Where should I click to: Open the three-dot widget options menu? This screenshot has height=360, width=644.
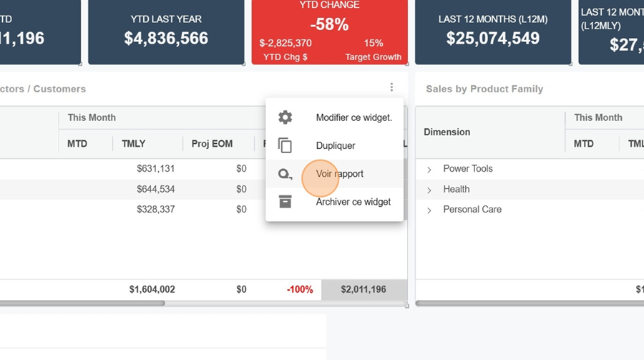click(391, 87)
